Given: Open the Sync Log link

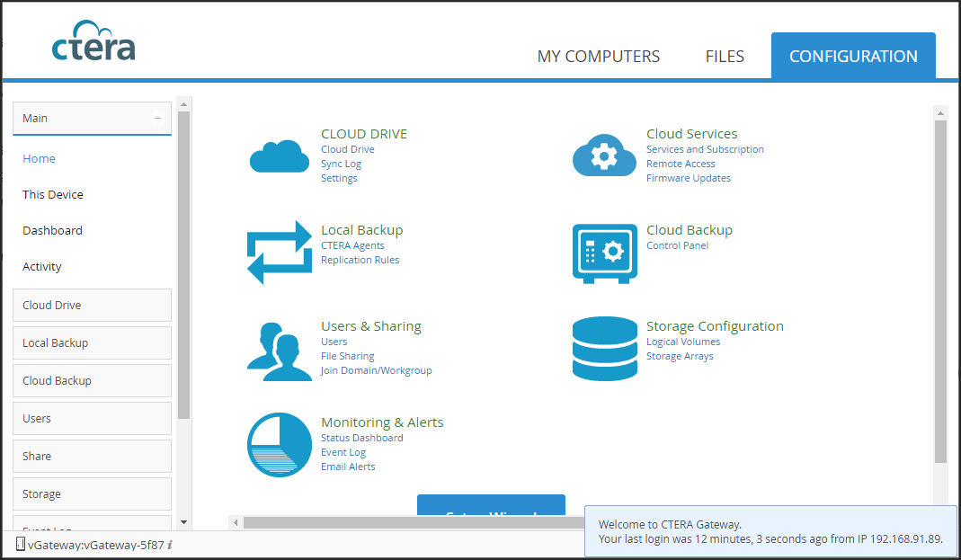Looking at the screenshot, I should pos(341,164).
